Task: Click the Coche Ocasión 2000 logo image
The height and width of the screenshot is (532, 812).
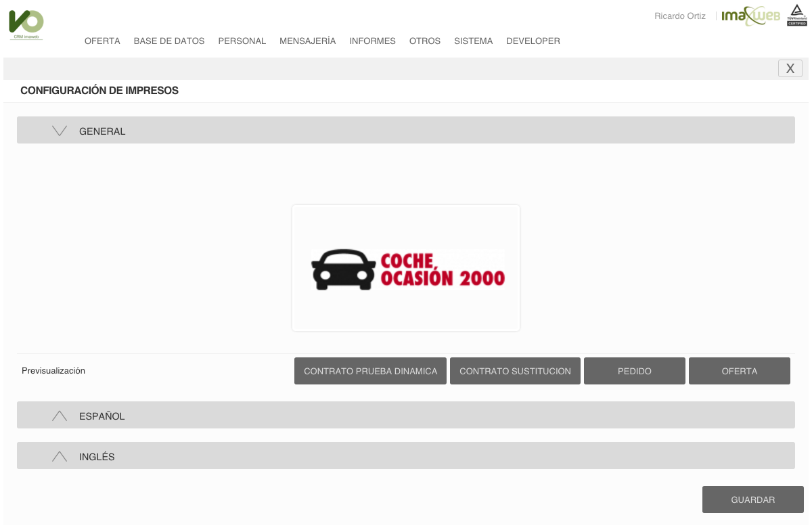Action: (406, 268)
